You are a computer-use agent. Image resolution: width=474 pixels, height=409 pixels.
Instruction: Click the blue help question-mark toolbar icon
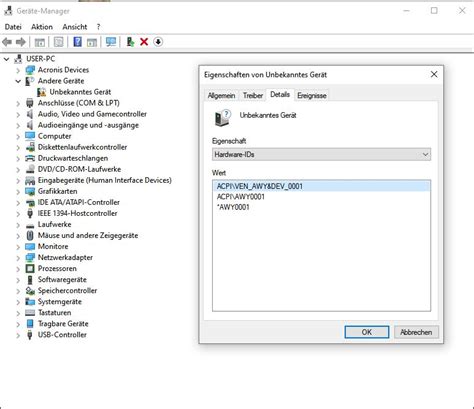pos(77,42)
